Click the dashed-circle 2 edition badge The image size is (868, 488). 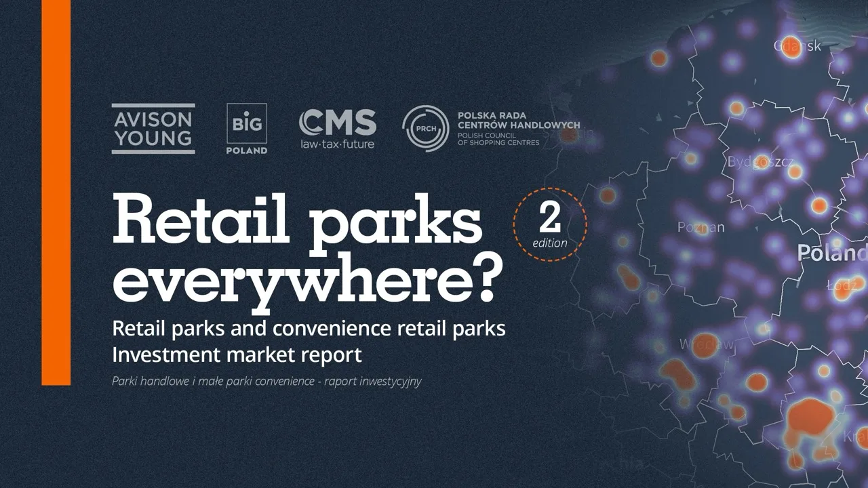[549, 224]
